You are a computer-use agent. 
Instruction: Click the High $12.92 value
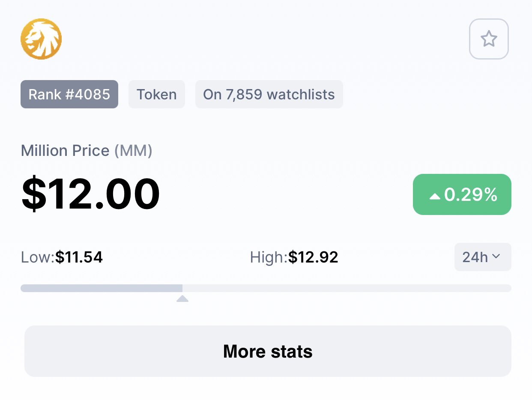[313, 257]
